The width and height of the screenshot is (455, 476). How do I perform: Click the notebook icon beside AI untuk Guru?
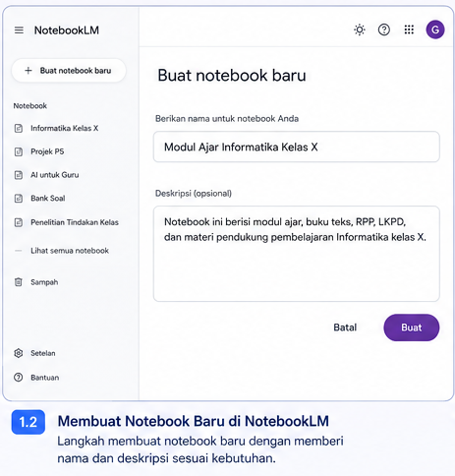pyautogui.click(x=19, y=175)
